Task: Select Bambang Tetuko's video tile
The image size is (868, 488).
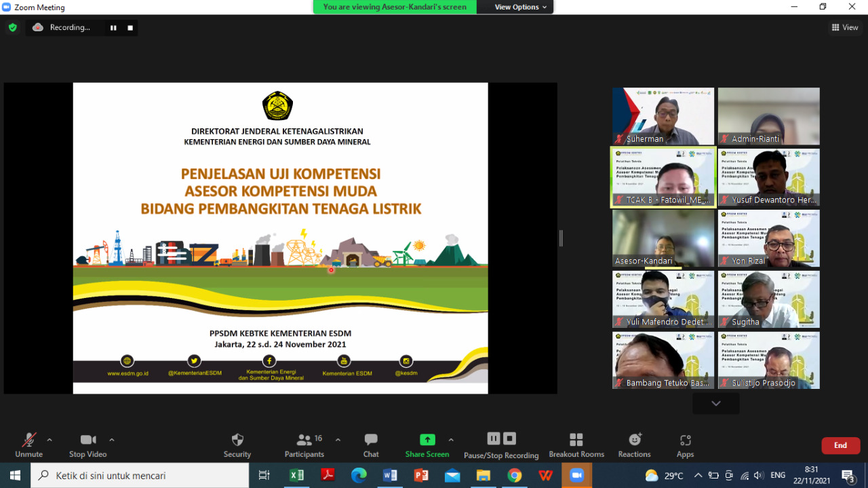Action: [x=663, y=360]
